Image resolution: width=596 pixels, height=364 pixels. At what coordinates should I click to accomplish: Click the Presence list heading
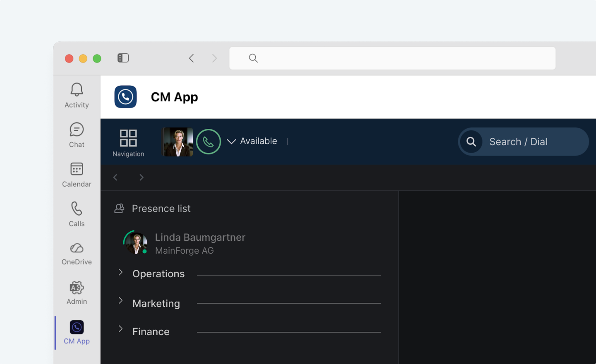point(161,209)
